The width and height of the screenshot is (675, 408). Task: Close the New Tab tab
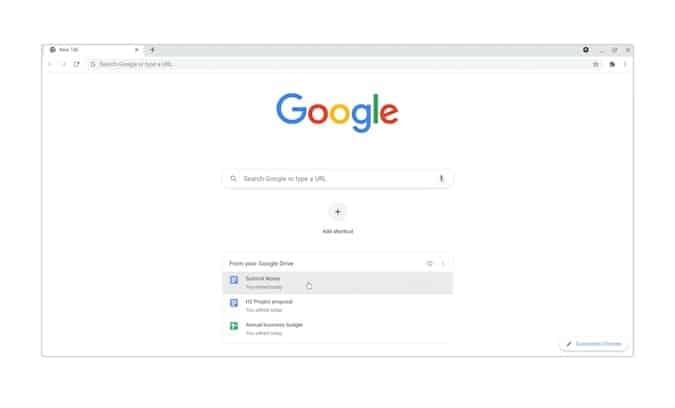click(x=136, y=50)
